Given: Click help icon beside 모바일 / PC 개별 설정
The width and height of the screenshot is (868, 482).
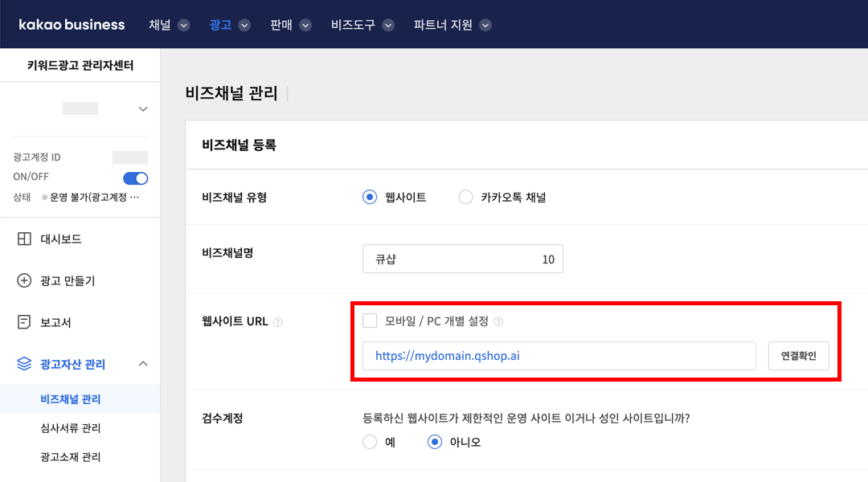Looking at the screenshot, I should (x=498, y=321).
